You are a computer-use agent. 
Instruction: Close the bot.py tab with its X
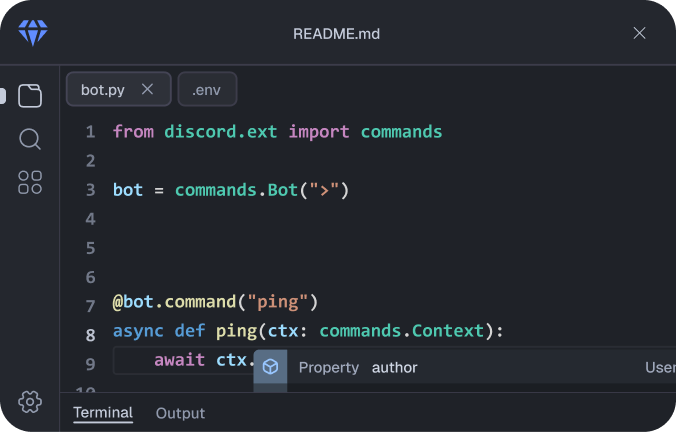point(147,89)
